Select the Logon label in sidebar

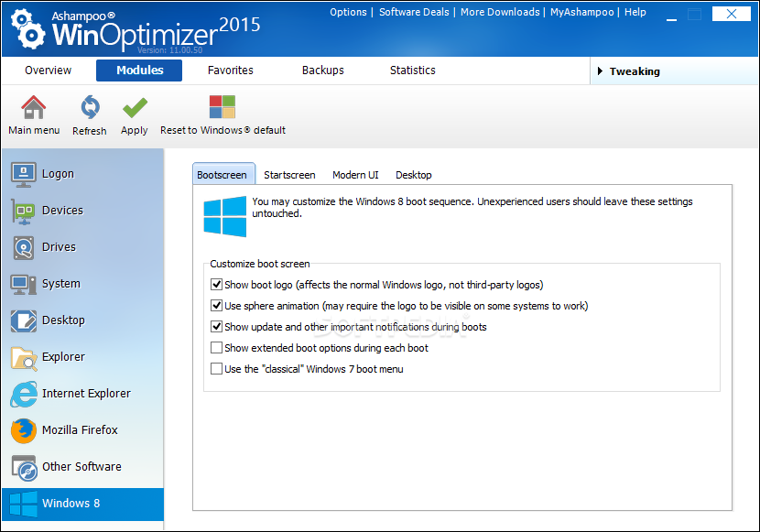pos(58,174)
